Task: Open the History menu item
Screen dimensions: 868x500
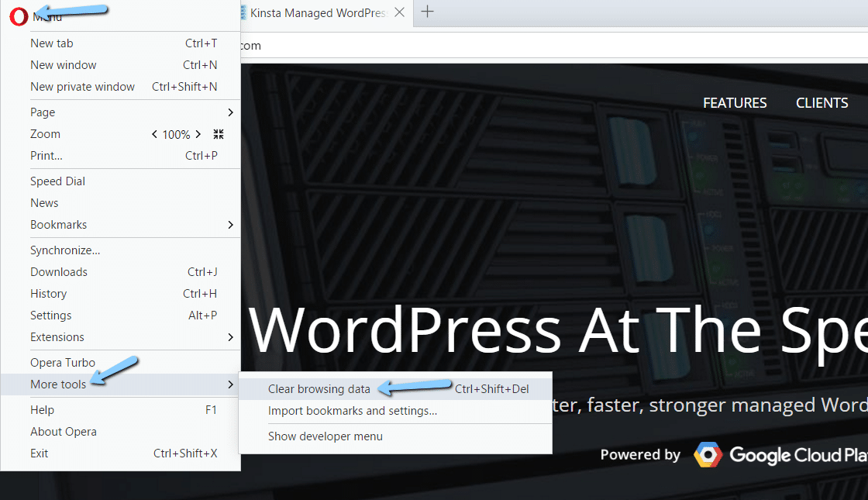Action: (x=48, y=294)
